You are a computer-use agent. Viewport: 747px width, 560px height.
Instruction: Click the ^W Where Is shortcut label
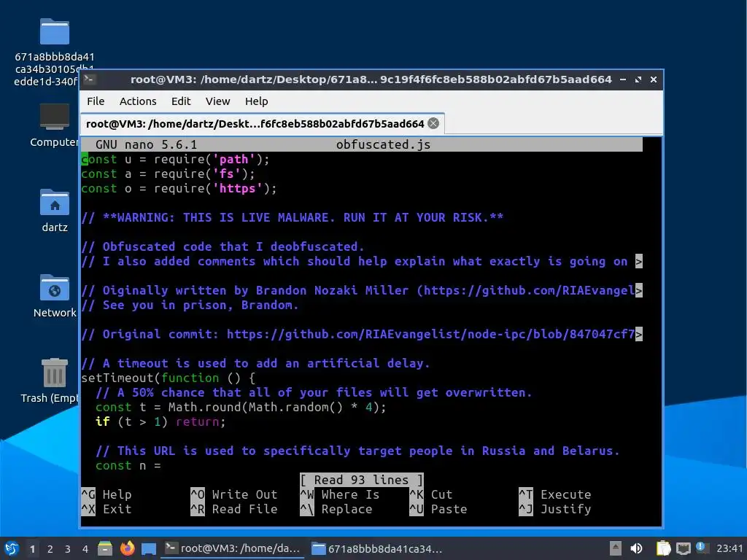(x=340, y=495)
